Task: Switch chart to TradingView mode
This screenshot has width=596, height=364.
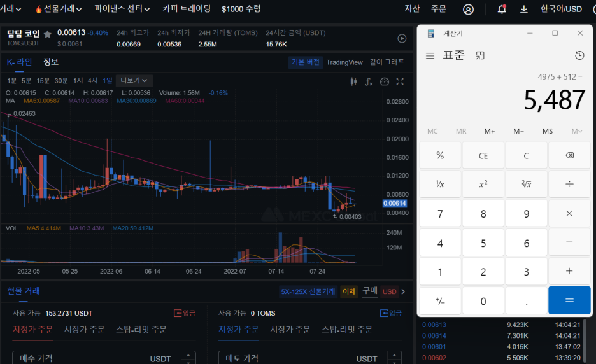Action: coord(344,62)
